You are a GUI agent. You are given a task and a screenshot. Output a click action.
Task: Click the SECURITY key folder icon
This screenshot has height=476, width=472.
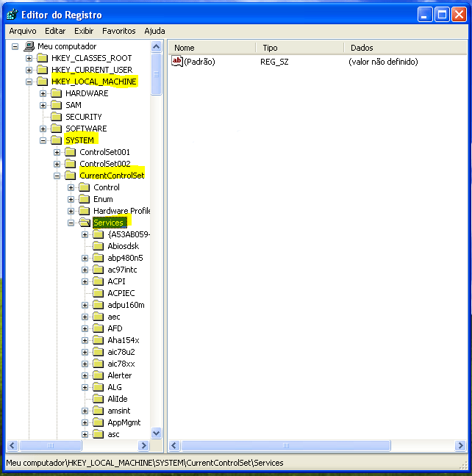56,117
